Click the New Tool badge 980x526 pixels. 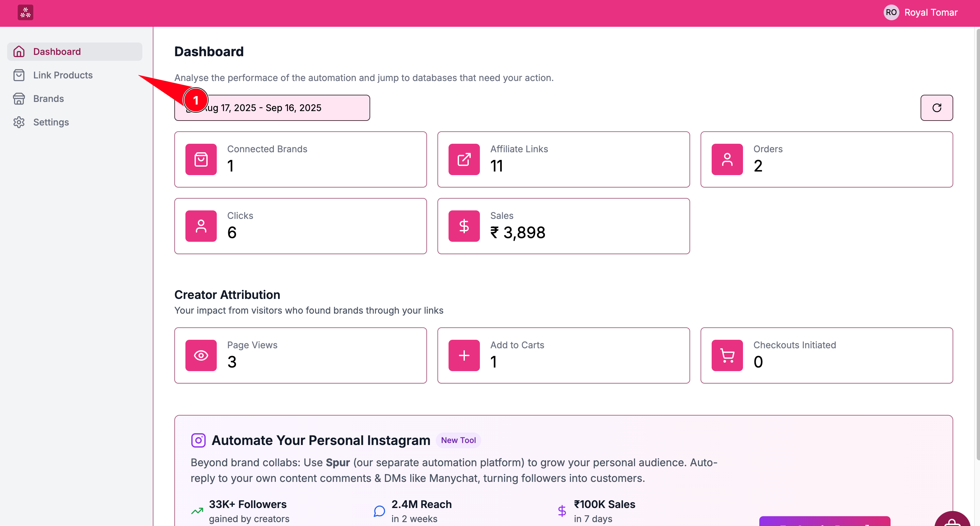(x=458, y=440)
